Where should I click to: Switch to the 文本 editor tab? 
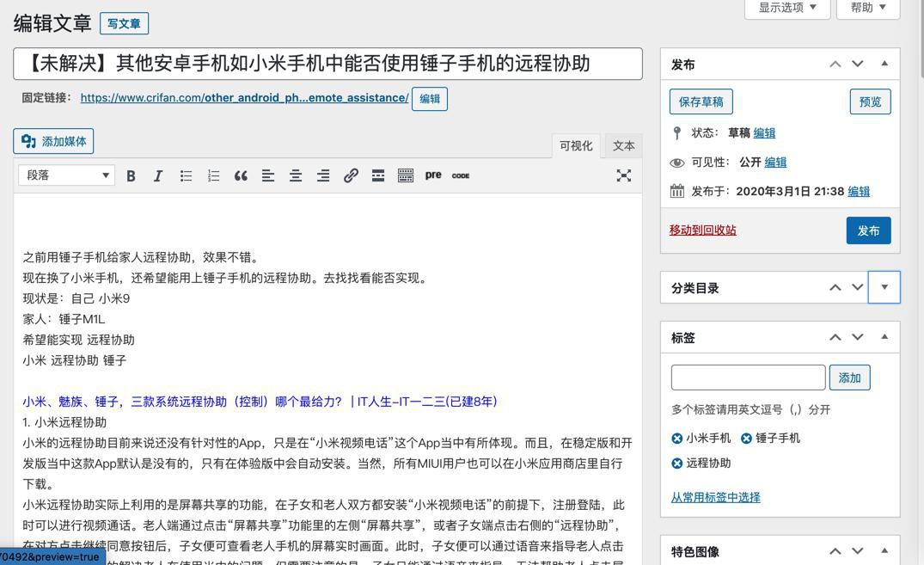point(623,145)
